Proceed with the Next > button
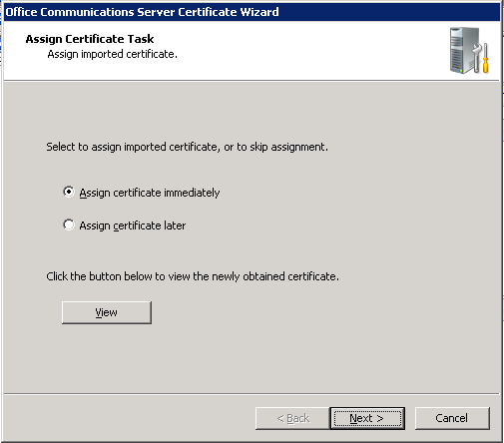The image size is (504, 443). pos(367,418)
